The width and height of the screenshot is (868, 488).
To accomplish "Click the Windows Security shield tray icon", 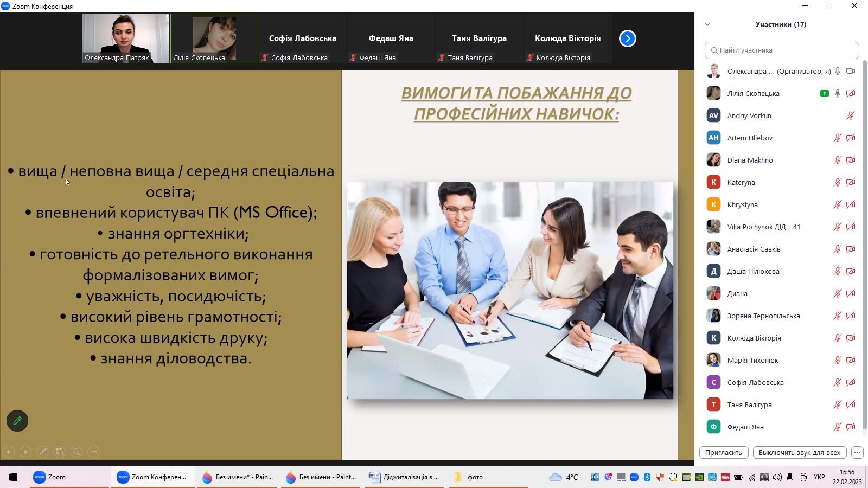I will tap(673, 477).
